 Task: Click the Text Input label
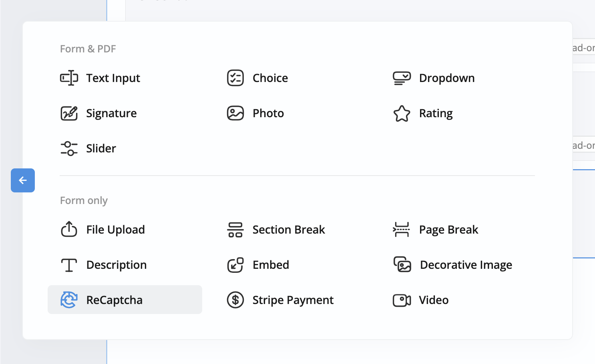coord(113,78)
